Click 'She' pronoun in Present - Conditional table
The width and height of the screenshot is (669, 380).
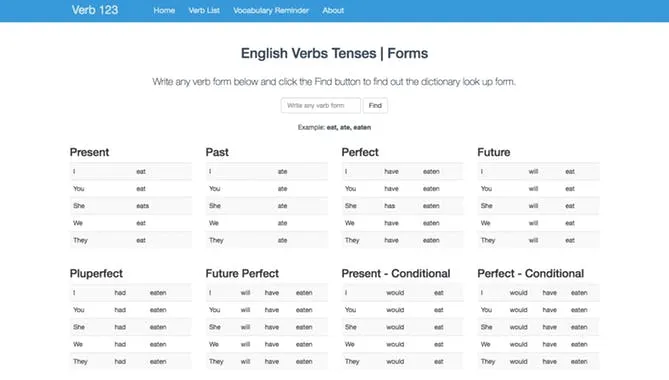[351, 327]
